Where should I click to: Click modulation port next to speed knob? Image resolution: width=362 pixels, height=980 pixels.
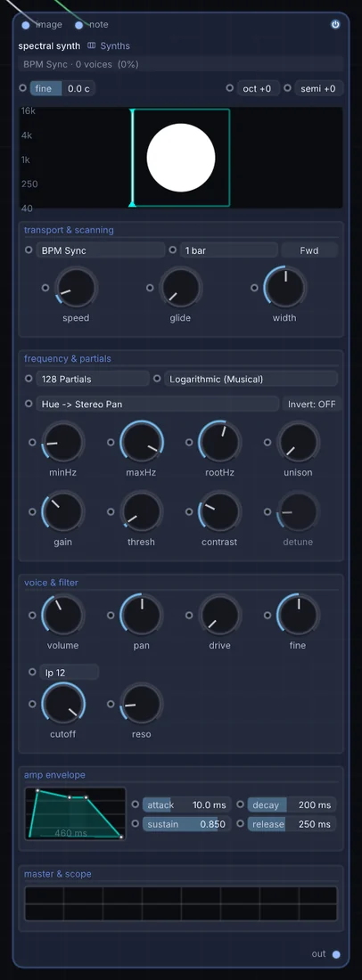pyautogui.click(x=45, y=288)
